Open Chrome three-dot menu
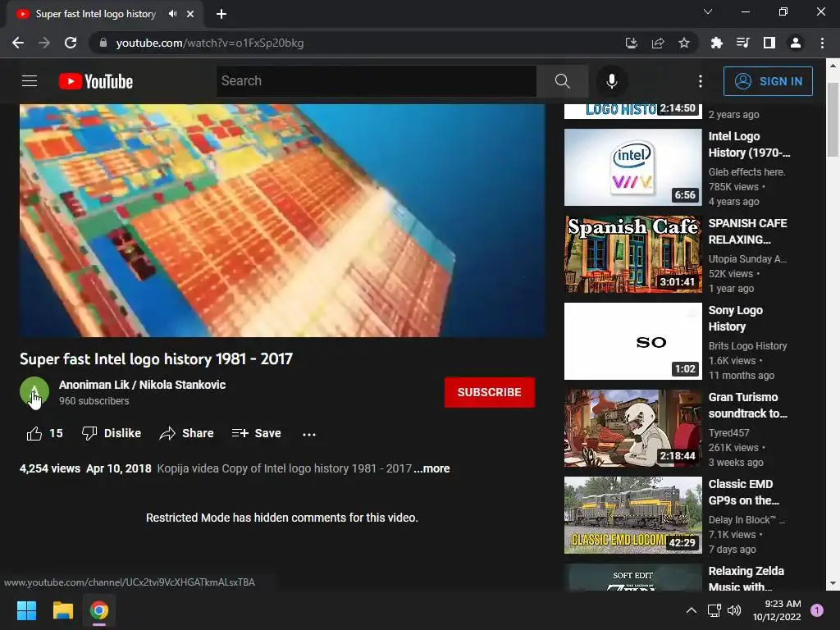 click(x=822, y=43)
